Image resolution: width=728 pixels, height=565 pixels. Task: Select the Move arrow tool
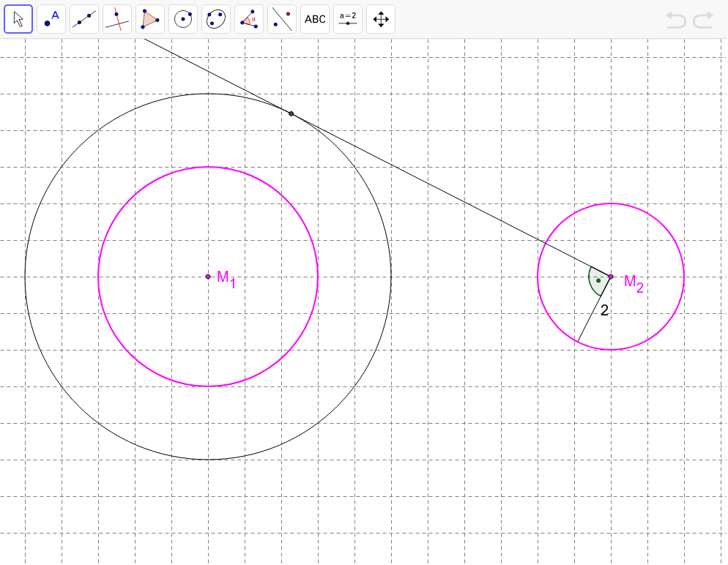(x=18, y=19)
